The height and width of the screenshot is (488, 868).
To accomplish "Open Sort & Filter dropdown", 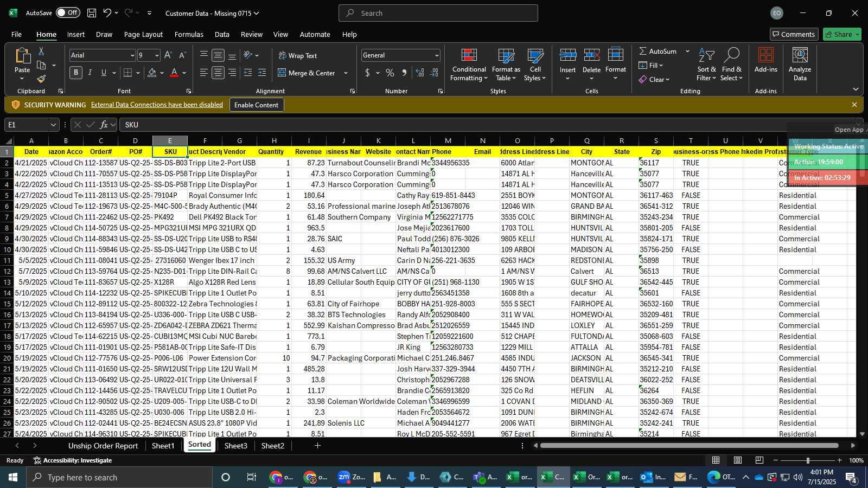I will coord(706,65).
